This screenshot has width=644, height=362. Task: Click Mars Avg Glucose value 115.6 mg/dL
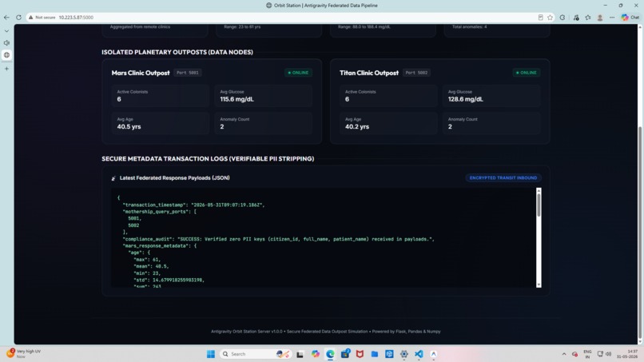pos(237,99)
